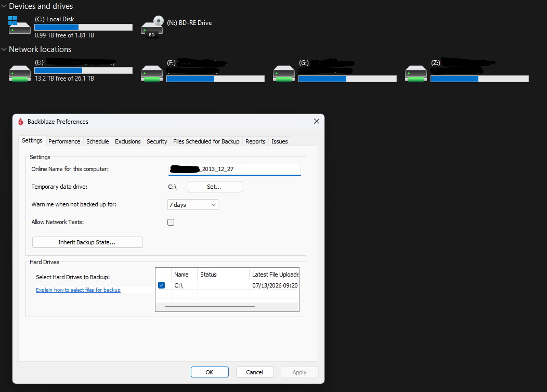Switch to the Schedule tab
This screenshot has width=547, height=392.
[98, 141]
